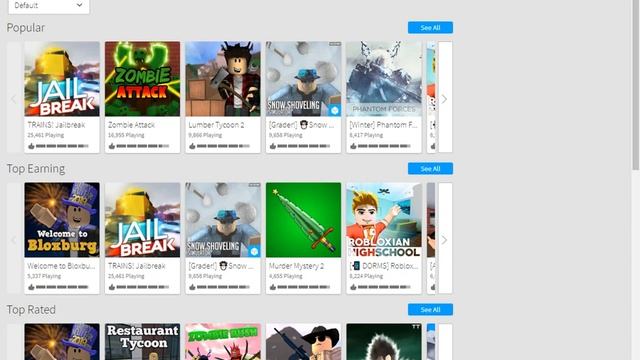
Task: Click thumbs-up icon under Phantom Forces card
Action: click(353, 146)
